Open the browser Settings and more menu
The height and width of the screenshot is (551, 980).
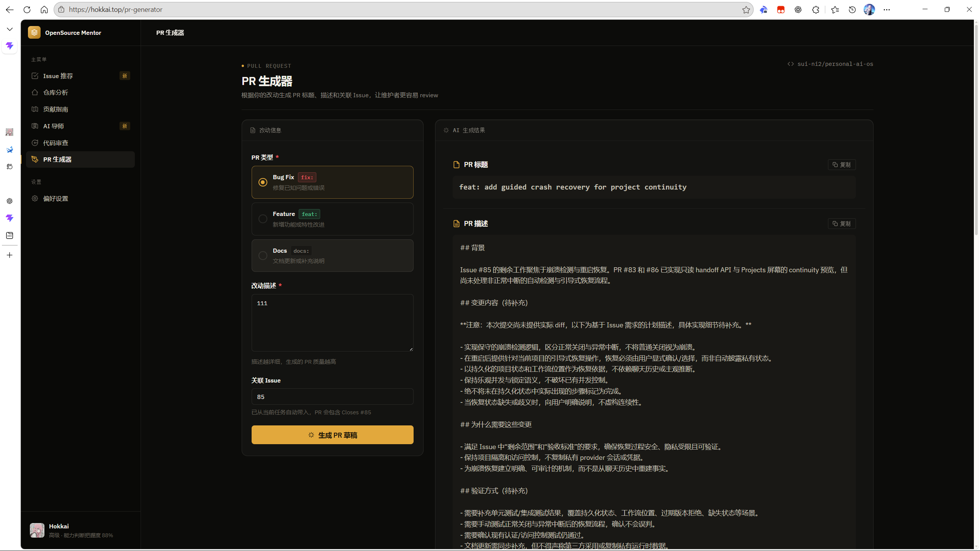point(887,10)
